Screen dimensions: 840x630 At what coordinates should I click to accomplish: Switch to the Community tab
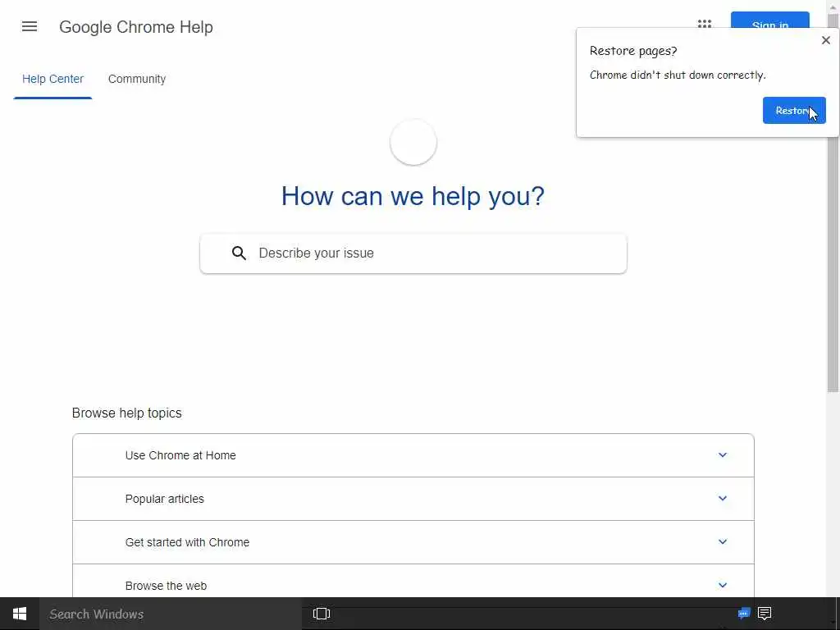pos(137,79)
